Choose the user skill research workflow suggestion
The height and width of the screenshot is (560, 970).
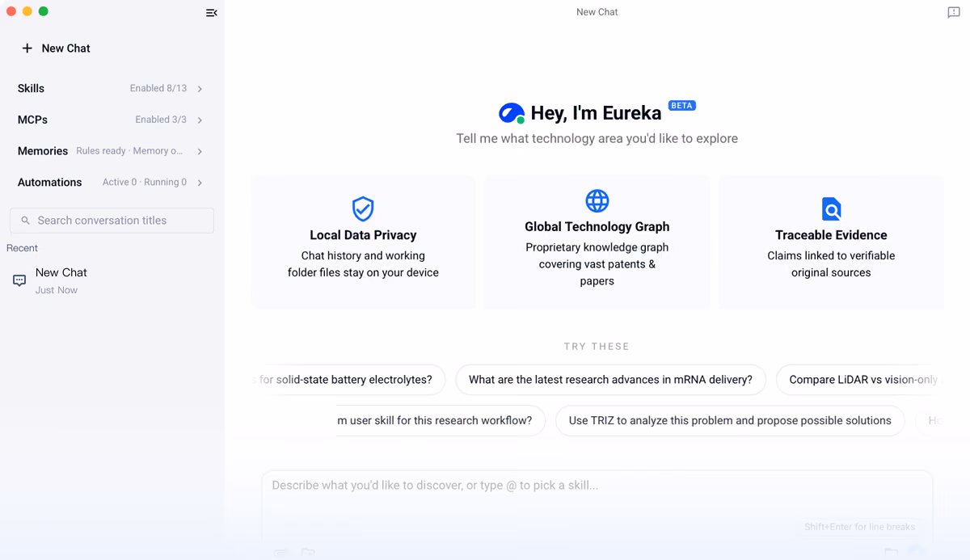[x=441, y=421]
